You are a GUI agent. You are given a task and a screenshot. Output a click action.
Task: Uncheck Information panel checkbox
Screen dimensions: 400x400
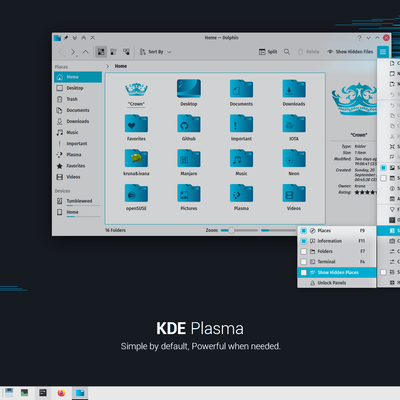[304, 241]
